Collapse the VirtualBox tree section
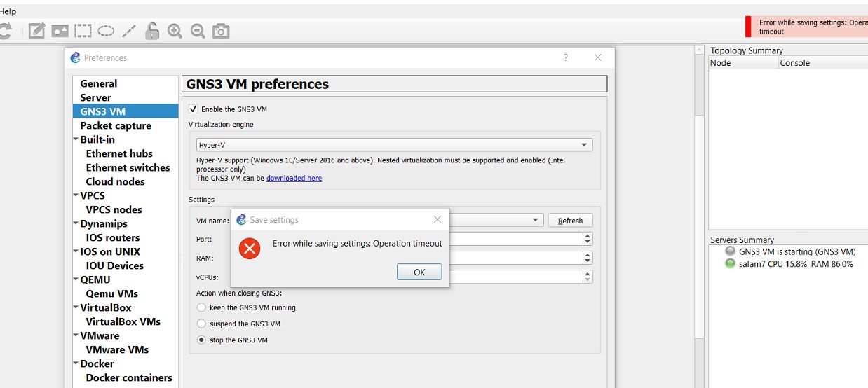 76,307
